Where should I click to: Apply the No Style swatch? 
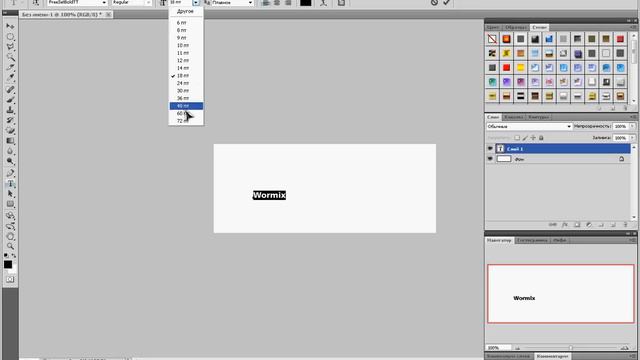(x=492, y=39)
